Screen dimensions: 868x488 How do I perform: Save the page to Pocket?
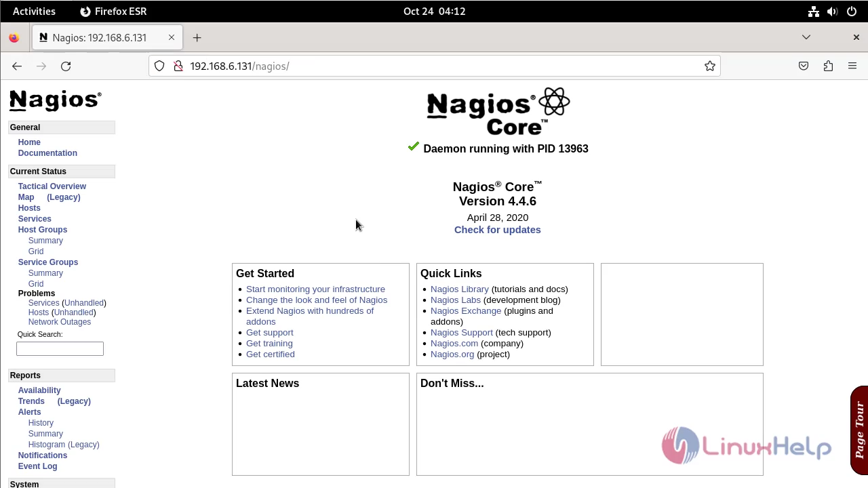click(804, 66)
